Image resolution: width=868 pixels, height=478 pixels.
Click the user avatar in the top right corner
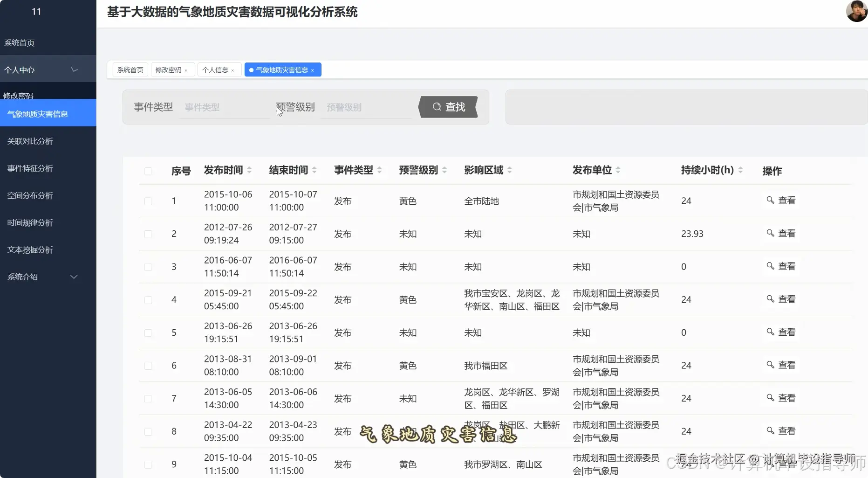tap(857, 11)
